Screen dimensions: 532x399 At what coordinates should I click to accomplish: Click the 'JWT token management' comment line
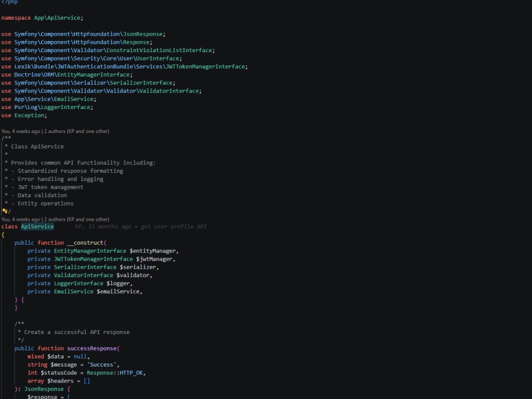pyautogui.click(x=50, y=187)
